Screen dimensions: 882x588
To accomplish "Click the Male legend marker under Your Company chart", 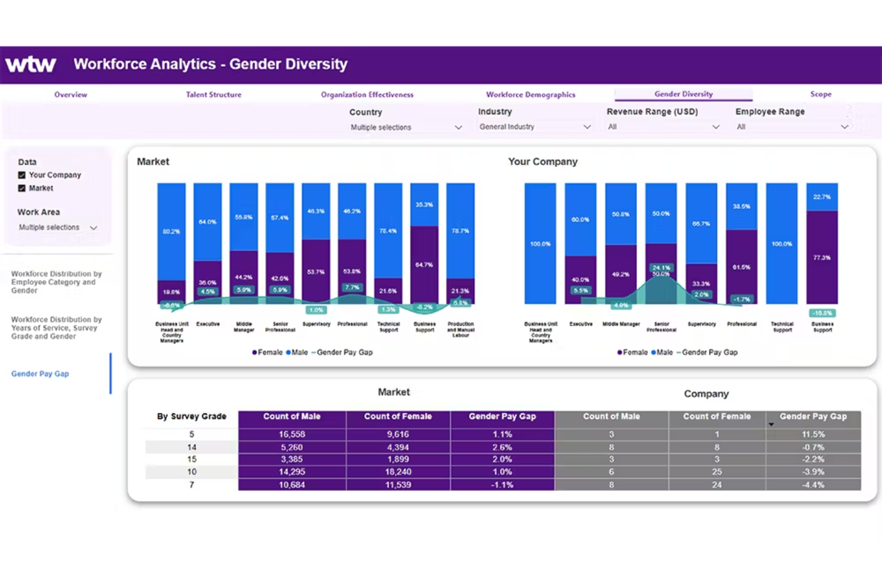I will (x=654, y=352).
